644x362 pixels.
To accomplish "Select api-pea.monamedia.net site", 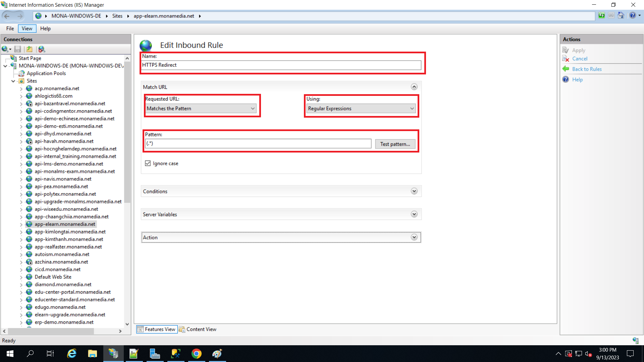I will [61, 186].
